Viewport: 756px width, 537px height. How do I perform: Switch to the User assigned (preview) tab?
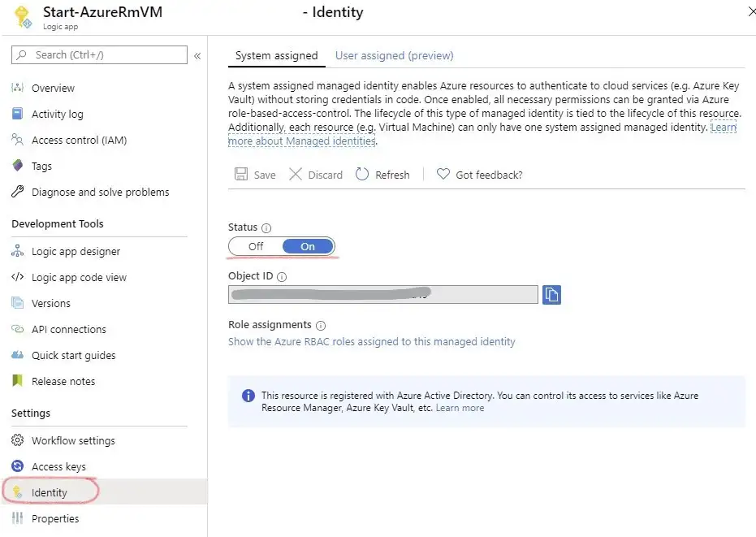point(395,55)
